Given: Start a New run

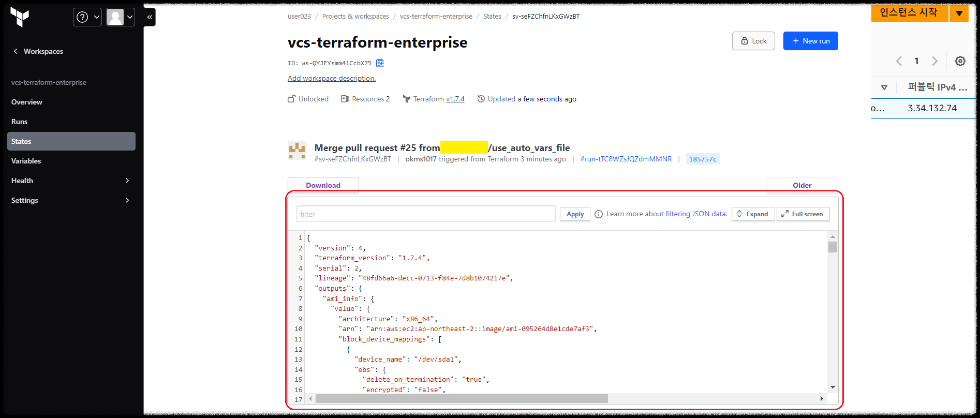Looking at the screenshot, I should click(811, 41).
